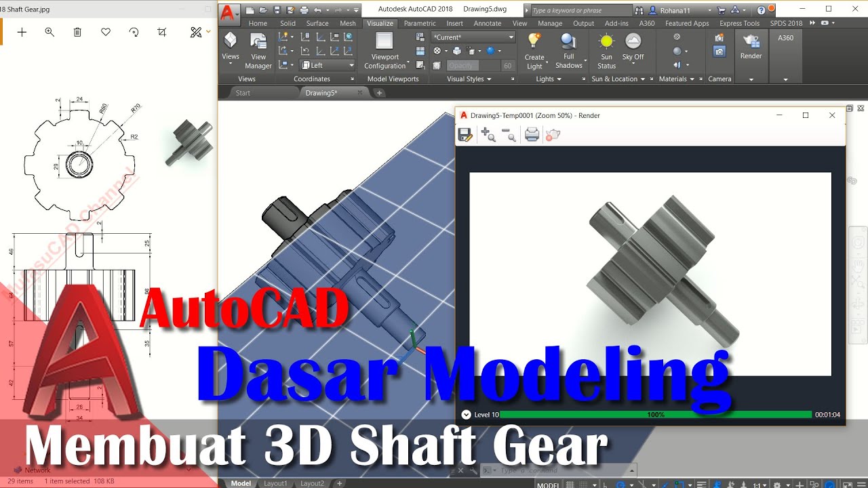
Task: Zoom the photo in Photos viewer
Action: (x=50, y=32)
